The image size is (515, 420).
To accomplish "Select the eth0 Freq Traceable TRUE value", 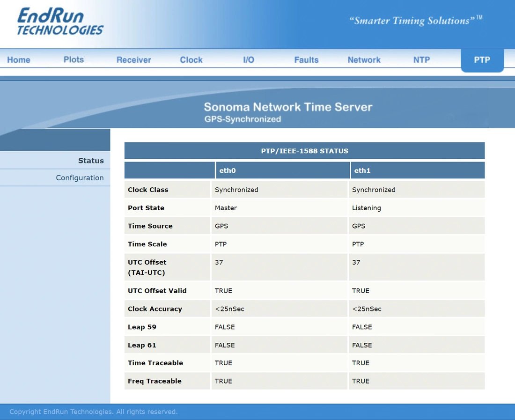I will (x=223, y=381).
